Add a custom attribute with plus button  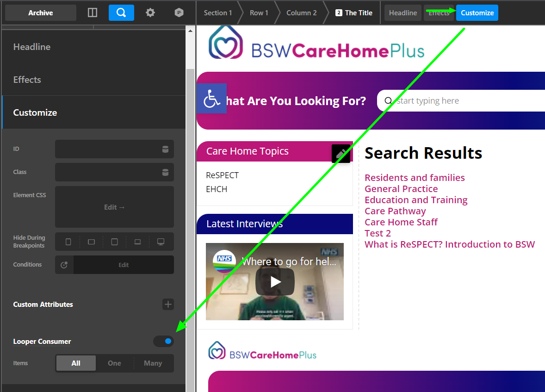[168, 305]
